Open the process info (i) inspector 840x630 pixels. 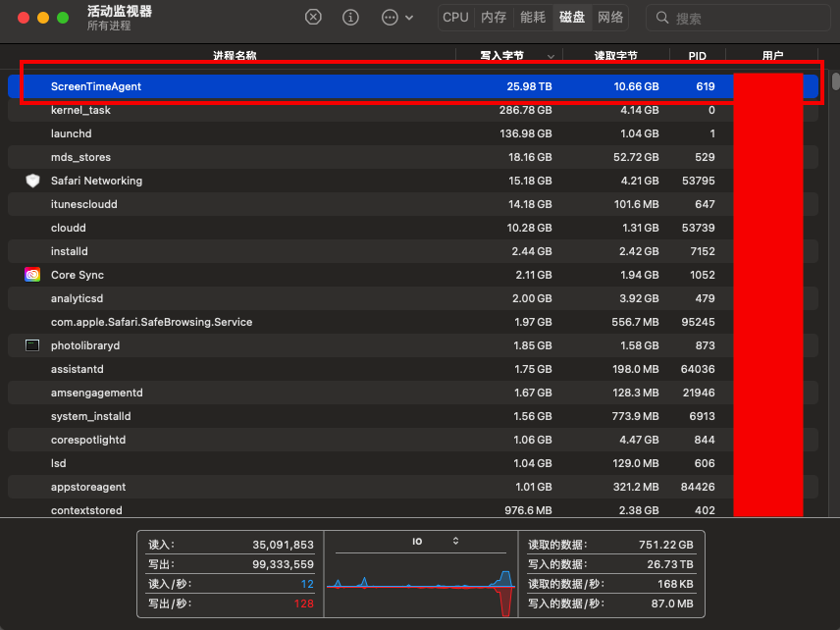point(350,18)
